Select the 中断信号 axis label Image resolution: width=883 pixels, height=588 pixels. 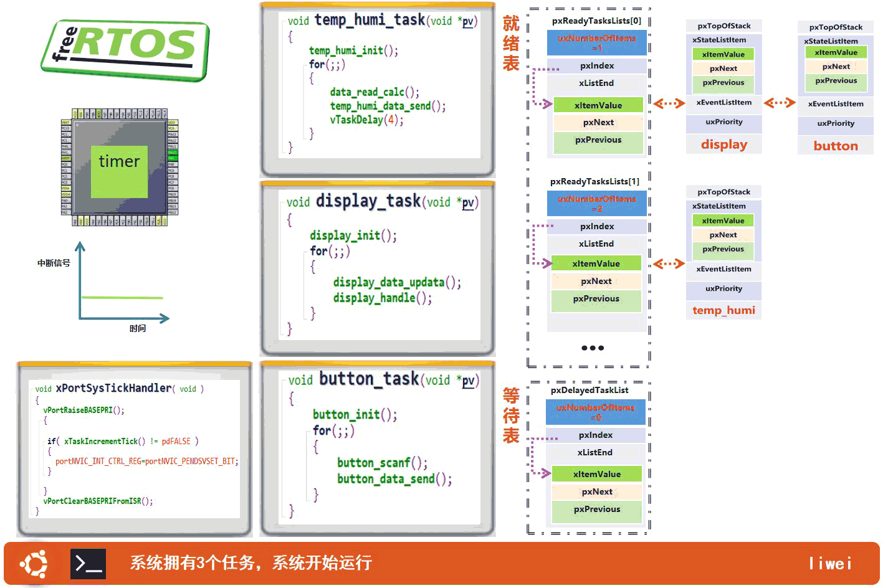point(54,263)
